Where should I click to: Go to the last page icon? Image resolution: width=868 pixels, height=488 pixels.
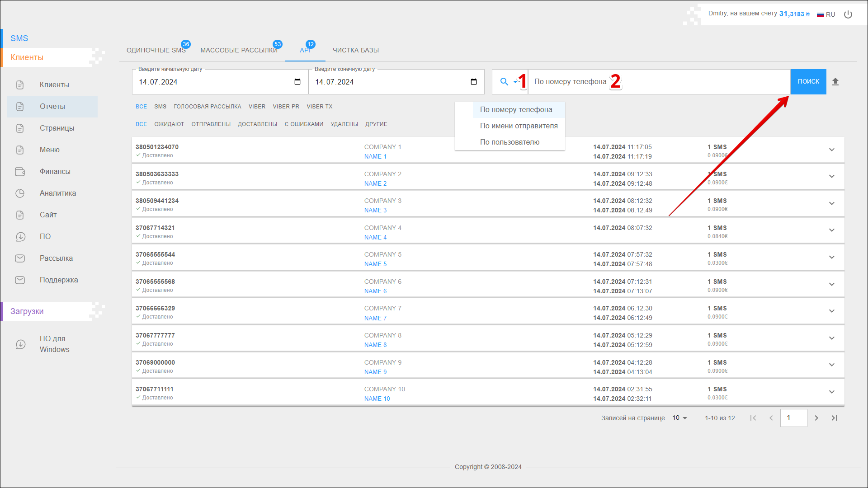pos(835,418)
